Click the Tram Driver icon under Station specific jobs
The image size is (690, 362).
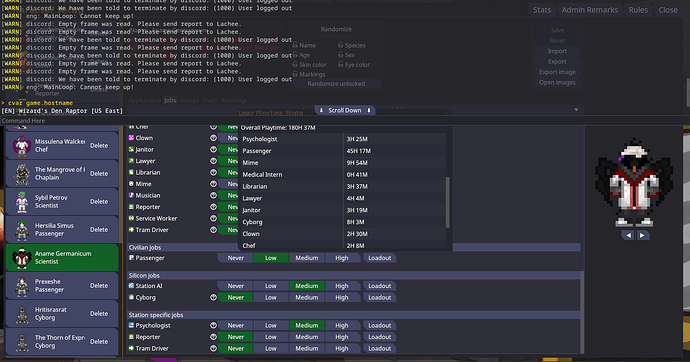pyautogui.click(x=131, y=348)
